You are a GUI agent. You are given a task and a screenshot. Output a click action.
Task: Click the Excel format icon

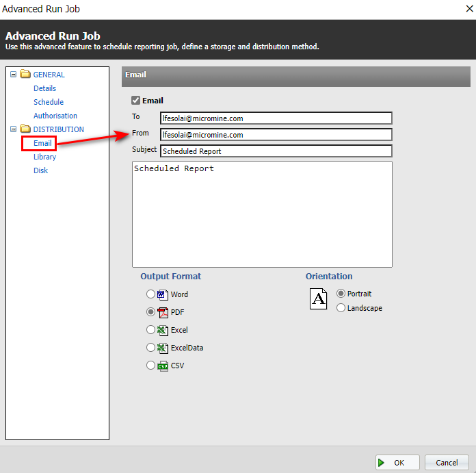[x=163, y=330]
